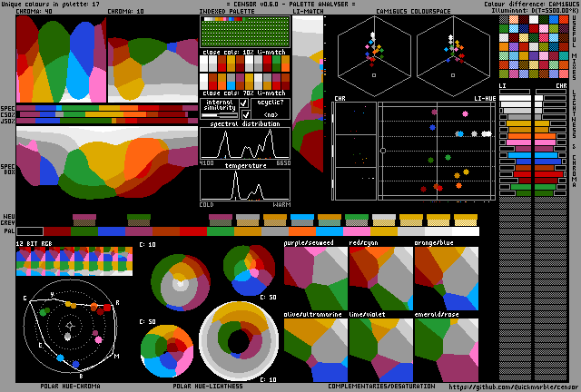
Task: Select the dark red swatch in PAL row
Action: point(57,231)
